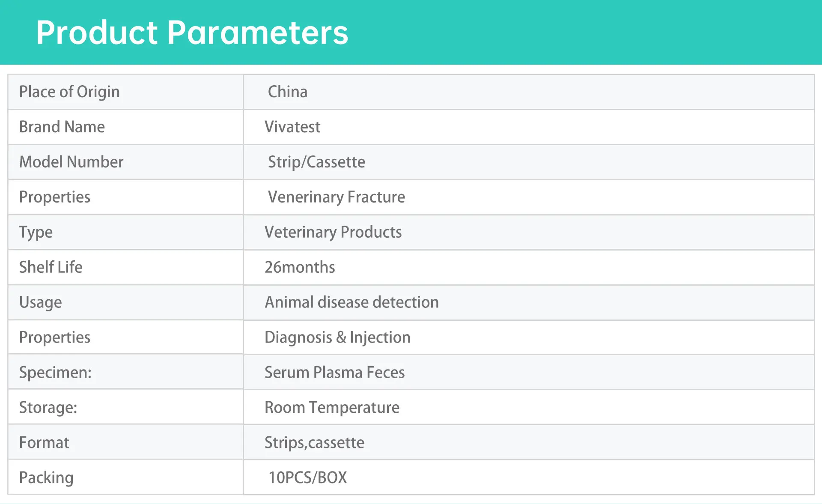This screenshot has height=504, width=822.
Task: Click Diagnosis & Injection value
Action: [337, 337]
